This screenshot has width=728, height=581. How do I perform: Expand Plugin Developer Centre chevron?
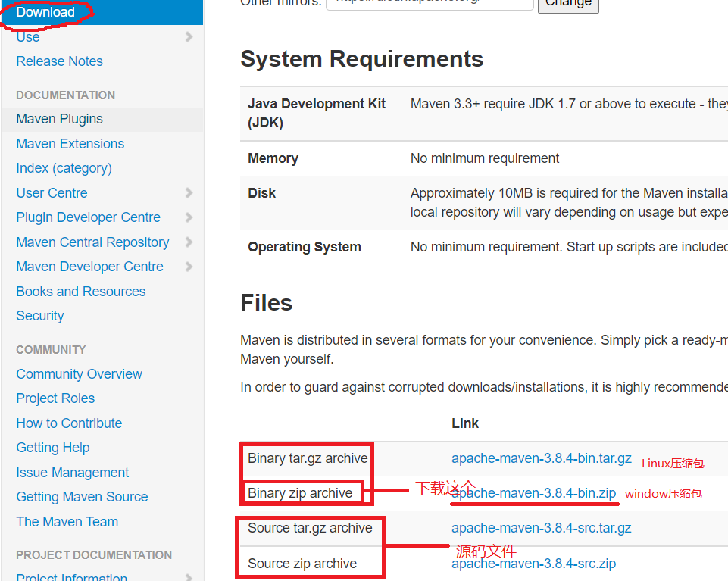(x=189, y=217)
